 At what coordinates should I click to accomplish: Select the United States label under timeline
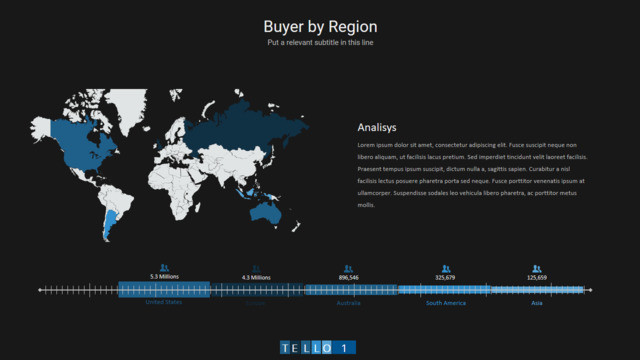coord(164,302)
